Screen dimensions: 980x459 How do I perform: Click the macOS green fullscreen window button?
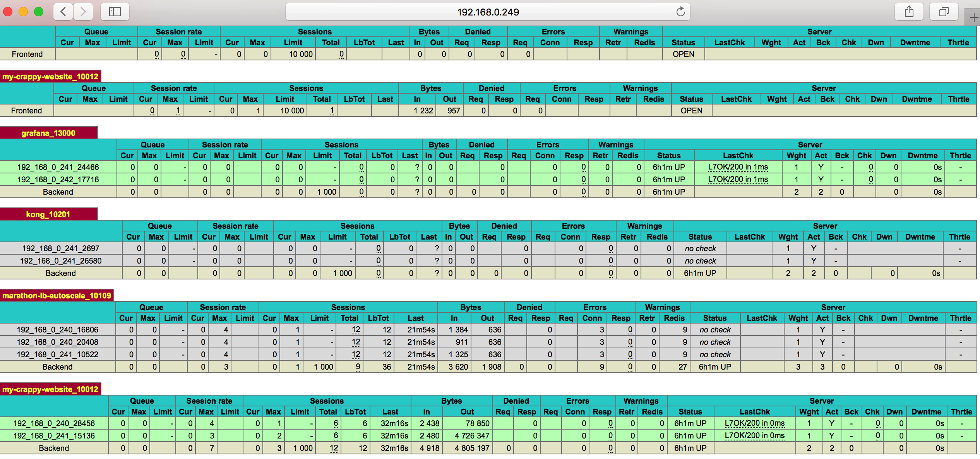[x=39, y=12]
